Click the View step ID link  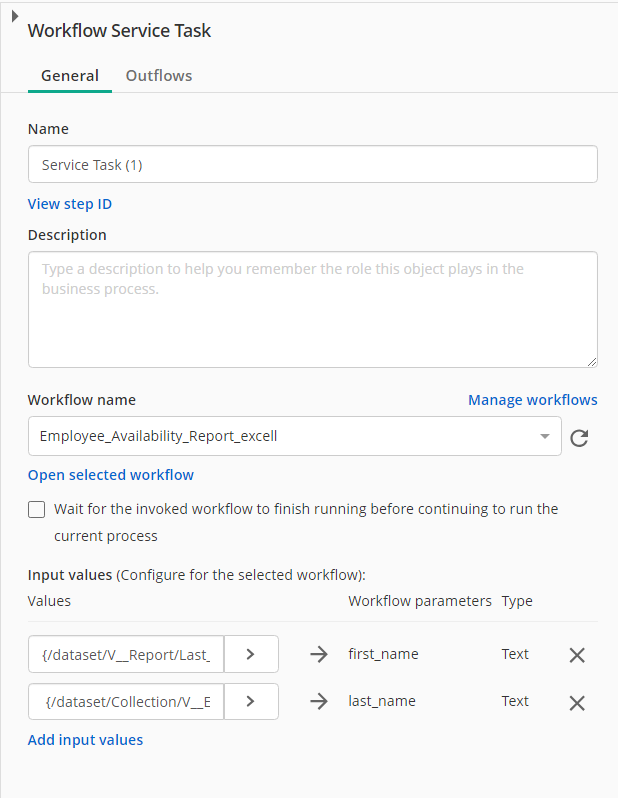pyautogui.click(x=70, y=204)
